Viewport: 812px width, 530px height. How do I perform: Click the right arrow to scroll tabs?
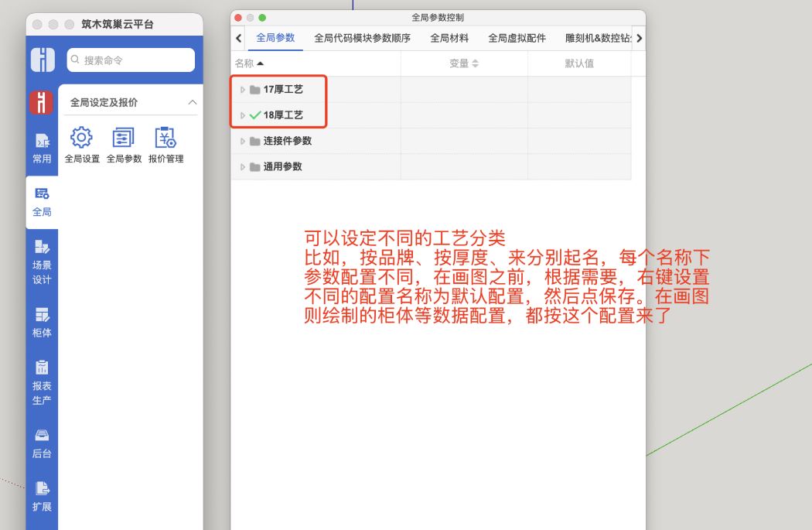tap(640, 37)
